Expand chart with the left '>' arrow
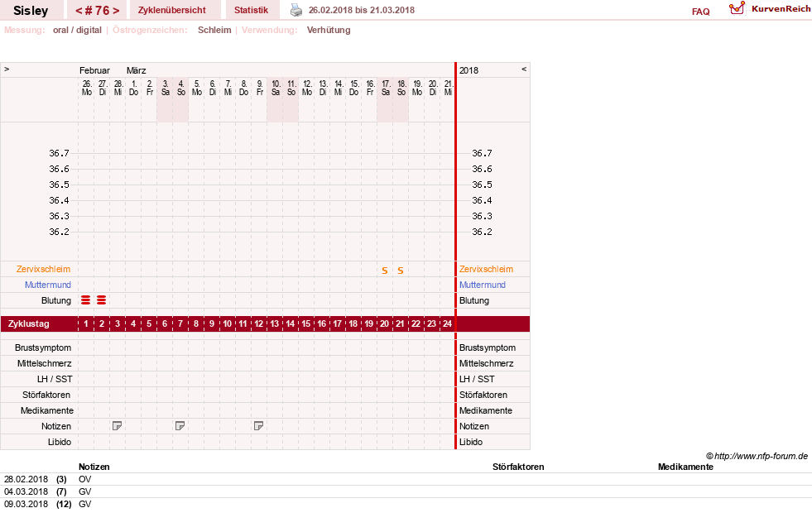Image resolution: width=812 pixels, height=532 pixels. pyautogui.click(x=7, y=69)
